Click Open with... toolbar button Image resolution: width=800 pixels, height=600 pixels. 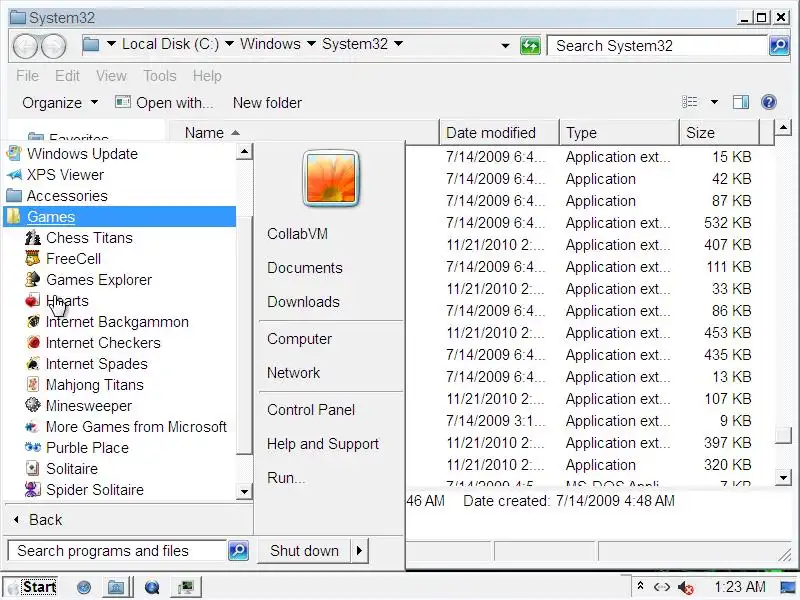(164, 103)
